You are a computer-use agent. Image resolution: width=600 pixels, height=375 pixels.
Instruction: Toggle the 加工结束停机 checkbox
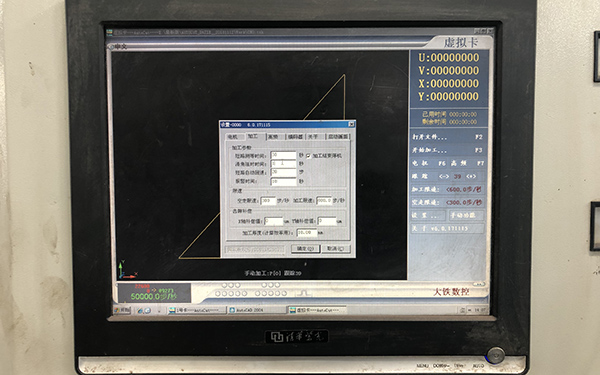(x=308, y=156)
